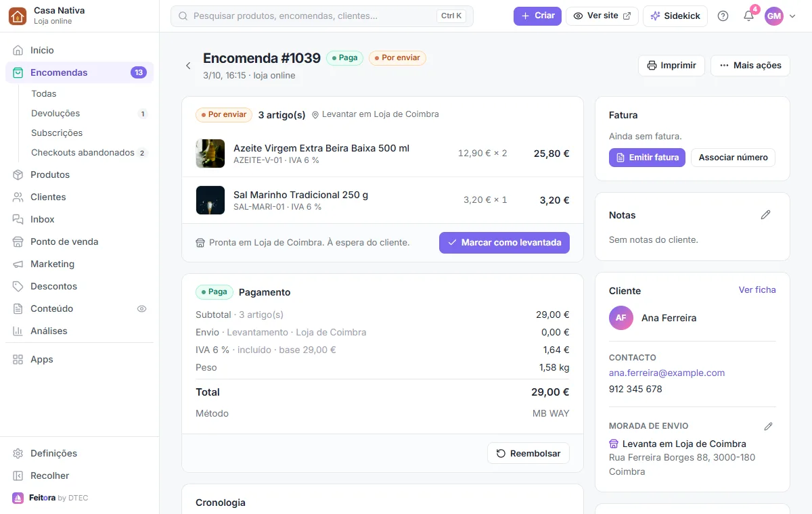Open notifications bell icon

pyautogui.click(x=748, y=16)
